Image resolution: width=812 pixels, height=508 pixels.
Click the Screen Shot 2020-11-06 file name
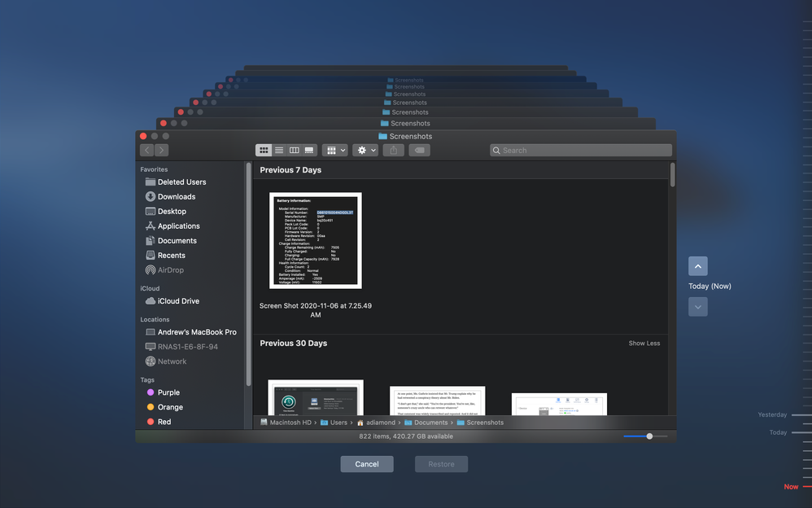click(316, 310)
